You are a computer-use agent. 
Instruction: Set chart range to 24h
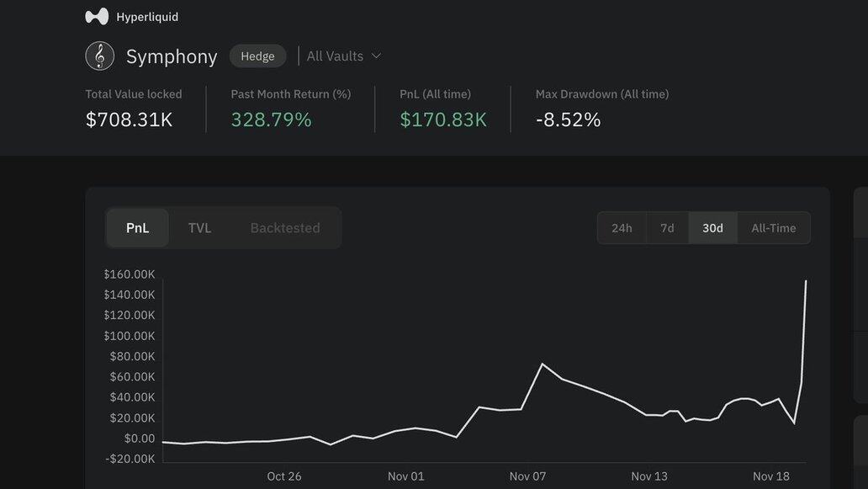point(622,228)
